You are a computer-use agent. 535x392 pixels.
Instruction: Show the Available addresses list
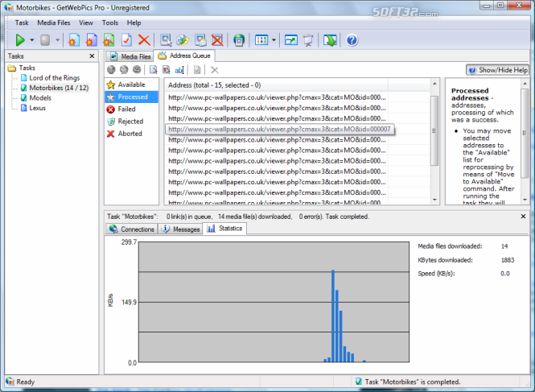(131, 85)
